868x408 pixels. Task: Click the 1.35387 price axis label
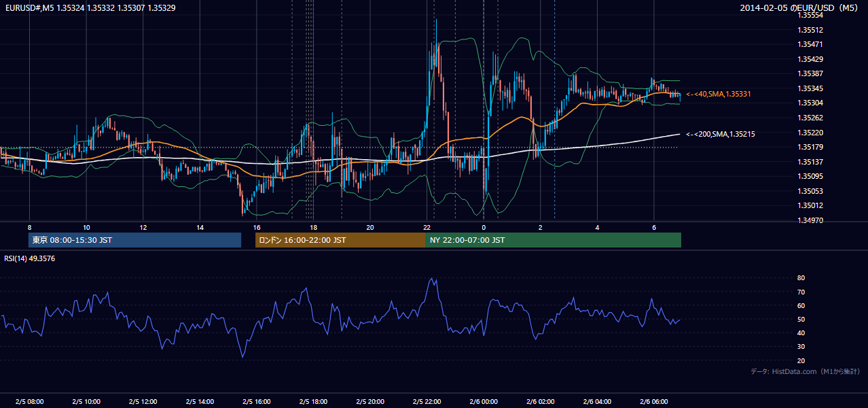point(810,73)
